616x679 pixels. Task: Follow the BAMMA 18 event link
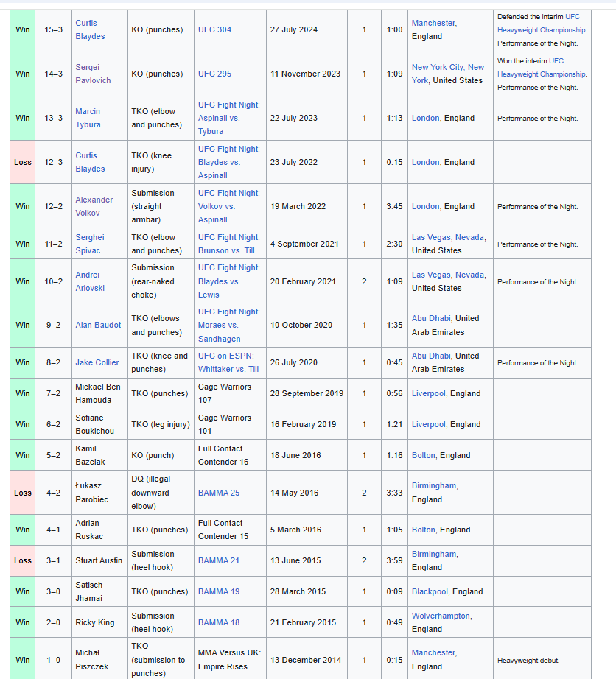tap(219, 622)
